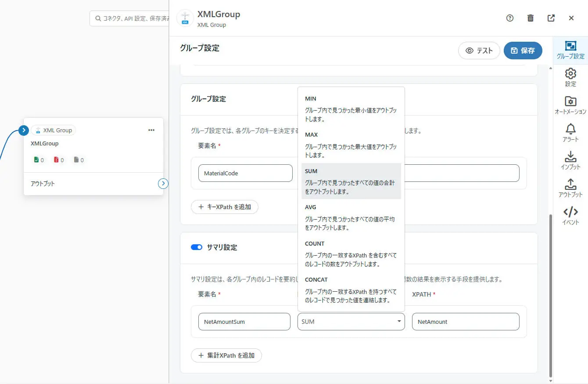Viewport: 588px width, 384px height.
Task: Select CONCAT in the dropdown list
Action: 351,290
